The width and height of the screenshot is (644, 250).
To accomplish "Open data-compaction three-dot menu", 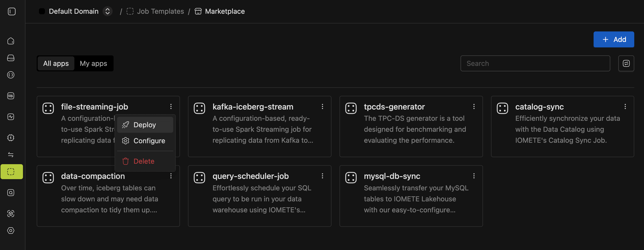I will tap(171, 176).
